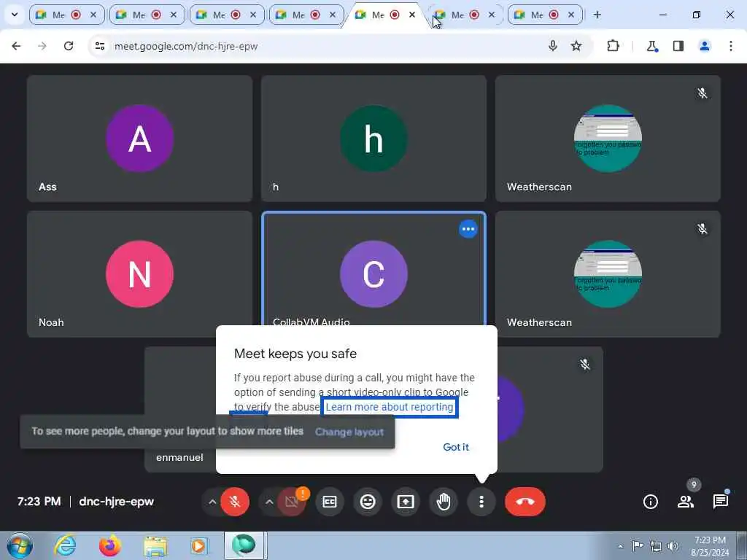Viewport: 747px width, 560px height.
Task: Open Chrome extensions puzzle icon
Action: tap(613, 46)
